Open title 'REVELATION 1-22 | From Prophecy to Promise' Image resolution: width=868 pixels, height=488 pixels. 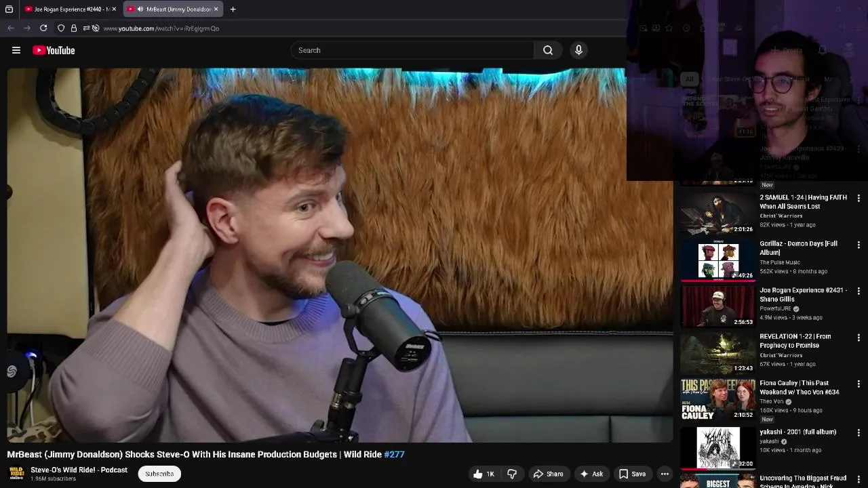(x=795, y=341)
